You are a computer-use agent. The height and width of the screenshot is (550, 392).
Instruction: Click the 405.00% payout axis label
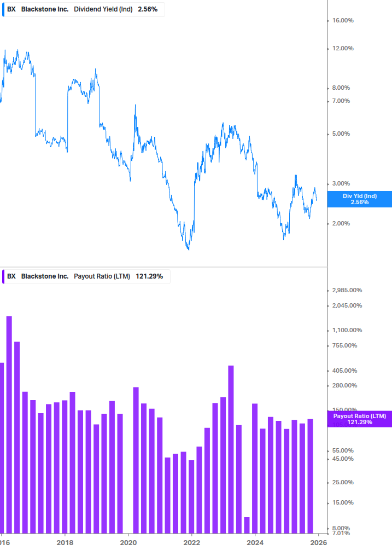(344, 370)
